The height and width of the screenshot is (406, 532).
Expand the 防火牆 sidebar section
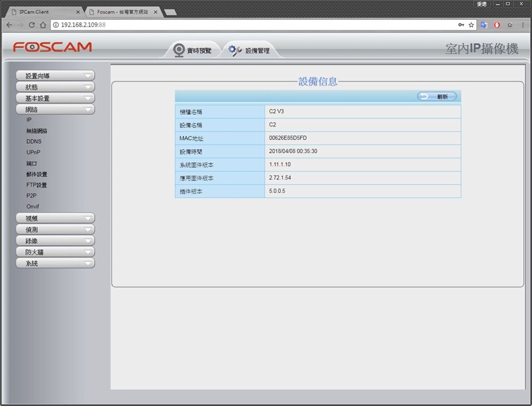coord(55,252)
